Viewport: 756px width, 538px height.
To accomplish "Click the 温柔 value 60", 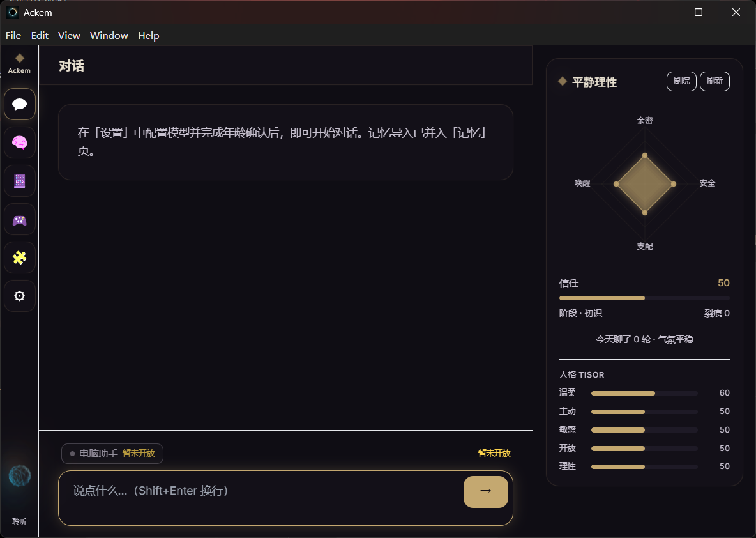I will tap(724, 393).
